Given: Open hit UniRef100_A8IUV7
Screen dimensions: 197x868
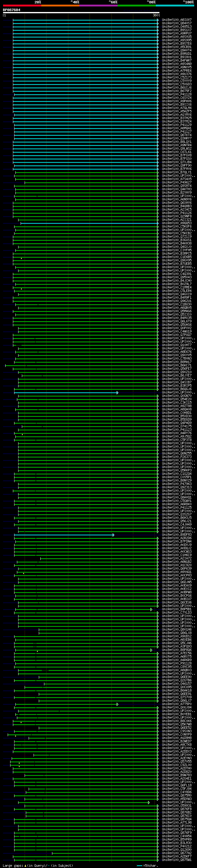Looking at the screenshot, I should [176, 20].
